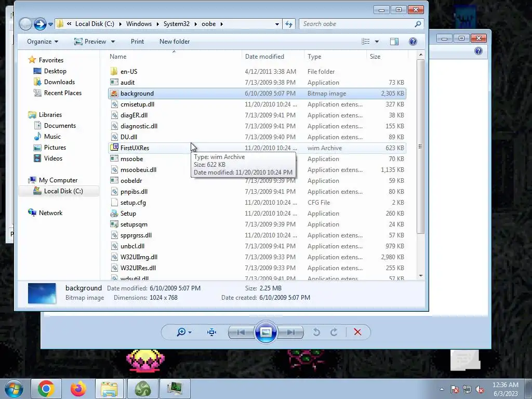Select the background bitmap file icon
The width and height of the screenshot is (532, 399).
tap(114, 94)
